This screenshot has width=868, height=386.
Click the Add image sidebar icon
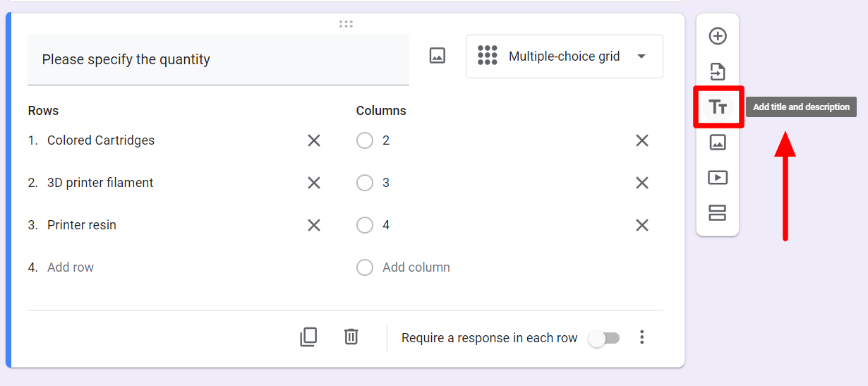tap(718, 143)
